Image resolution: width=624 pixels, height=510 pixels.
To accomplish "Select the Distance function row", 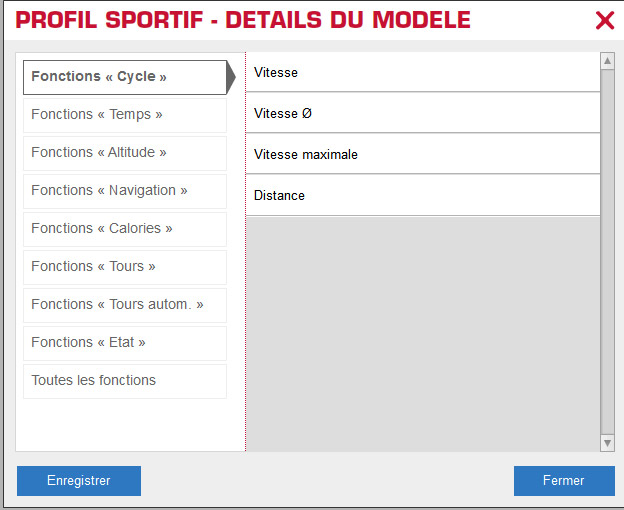I will 423,195.
